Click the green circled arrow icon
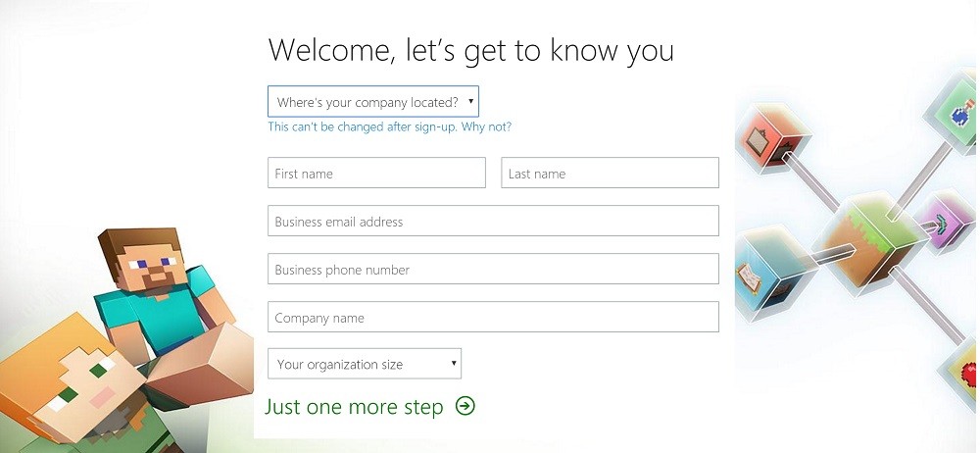This screenshot has width=980, height=453. [465, 406]
